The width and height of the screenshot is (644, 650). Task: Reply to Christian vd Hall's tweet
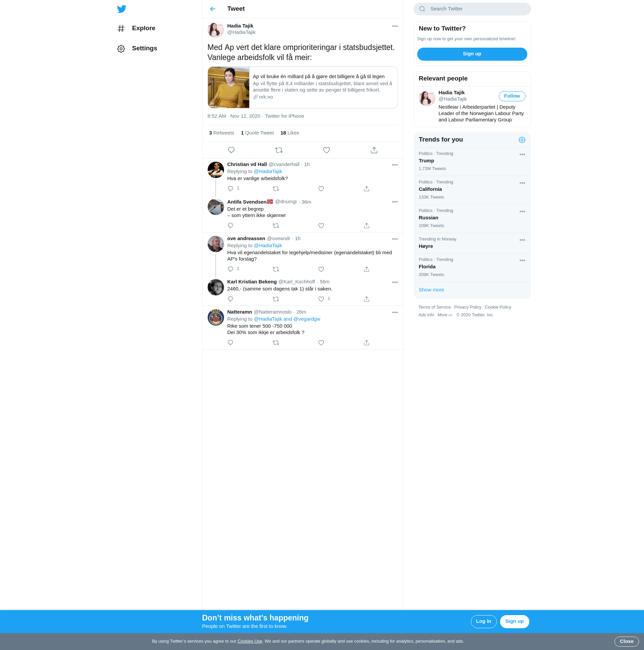point(230,189)
